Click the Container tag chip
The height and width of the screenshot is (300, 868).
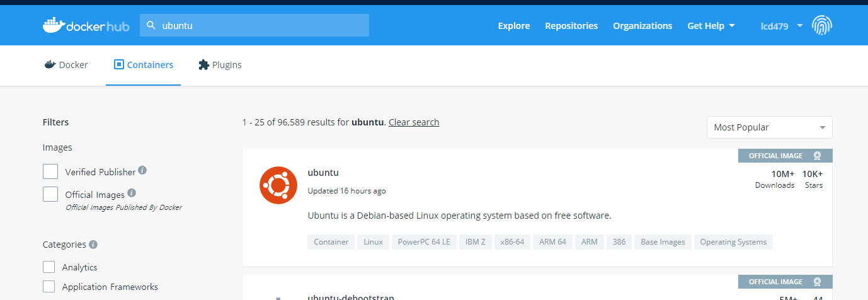coord(331,242)
